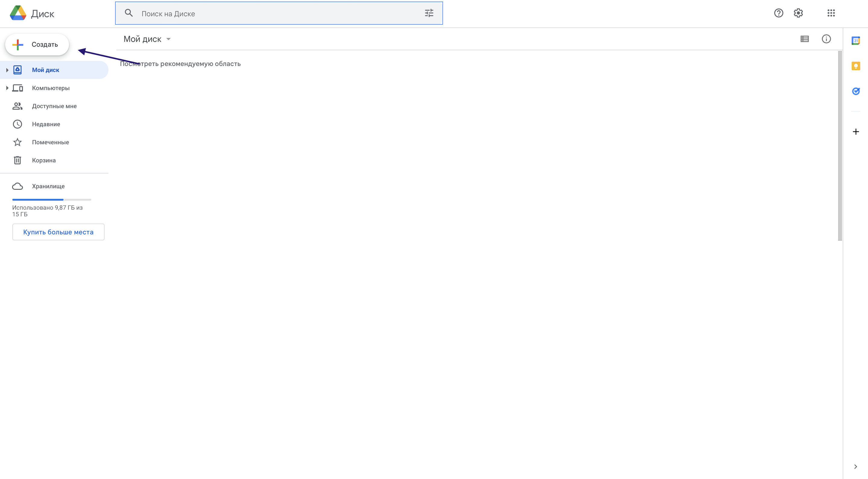Screen dimensions: 868x479
Task: Open the Help question mark icon
Action: (778, 13)
